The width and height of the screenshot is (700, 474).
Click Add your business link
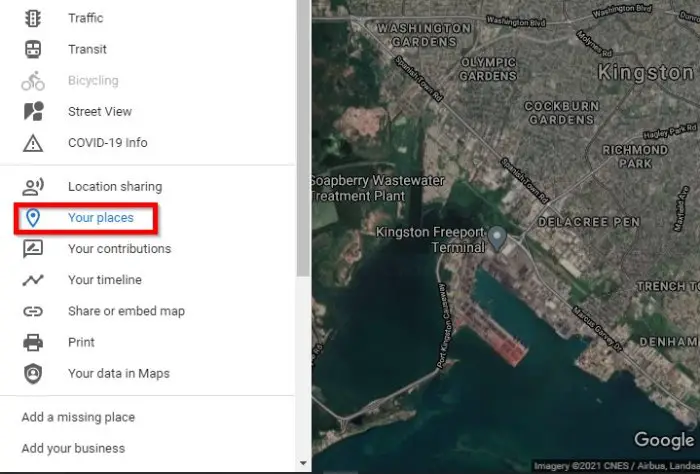tap(73, 449)
